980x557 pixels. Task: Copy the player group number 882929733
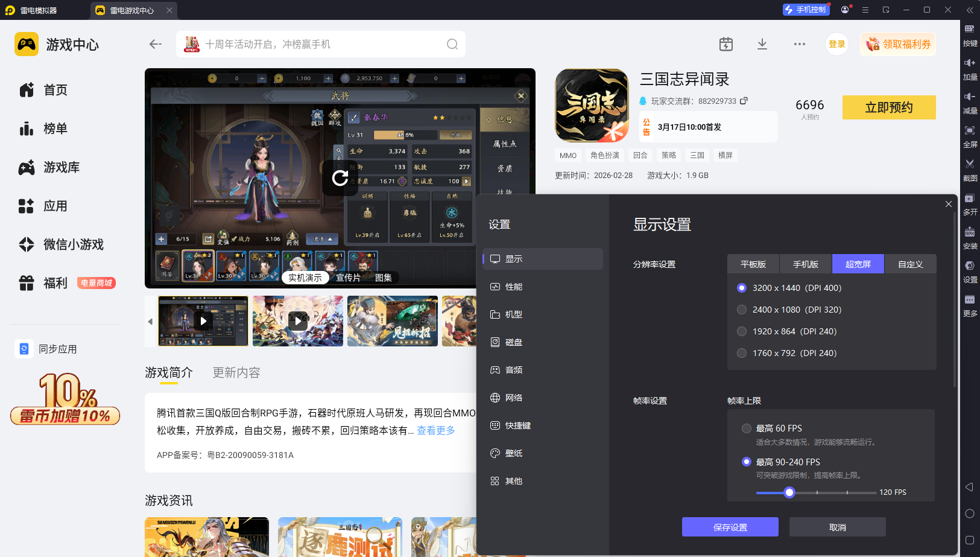[744, 101]
